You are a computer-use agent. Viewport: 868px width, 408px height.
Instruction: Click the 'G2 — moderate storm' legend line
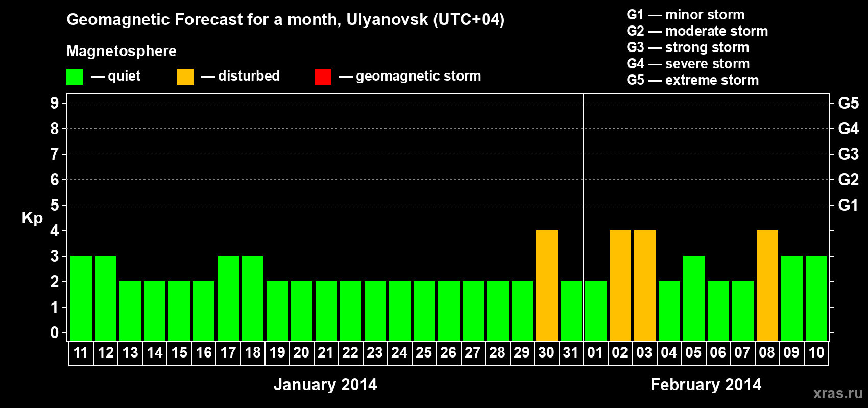[x=697, y=31]
